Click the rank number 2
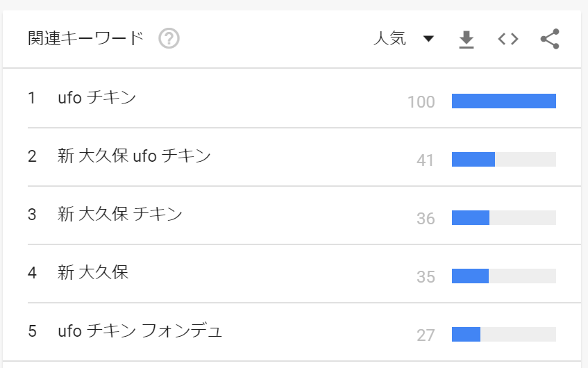588x368 pixels. click(32, 156)
